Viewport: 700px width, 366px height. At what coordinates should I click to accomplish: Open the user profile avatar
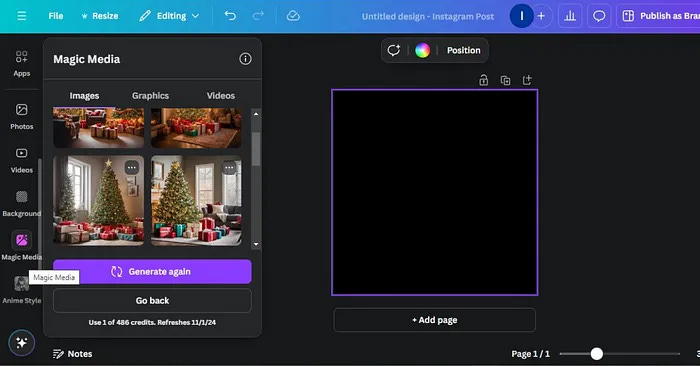tap(521, 16)
